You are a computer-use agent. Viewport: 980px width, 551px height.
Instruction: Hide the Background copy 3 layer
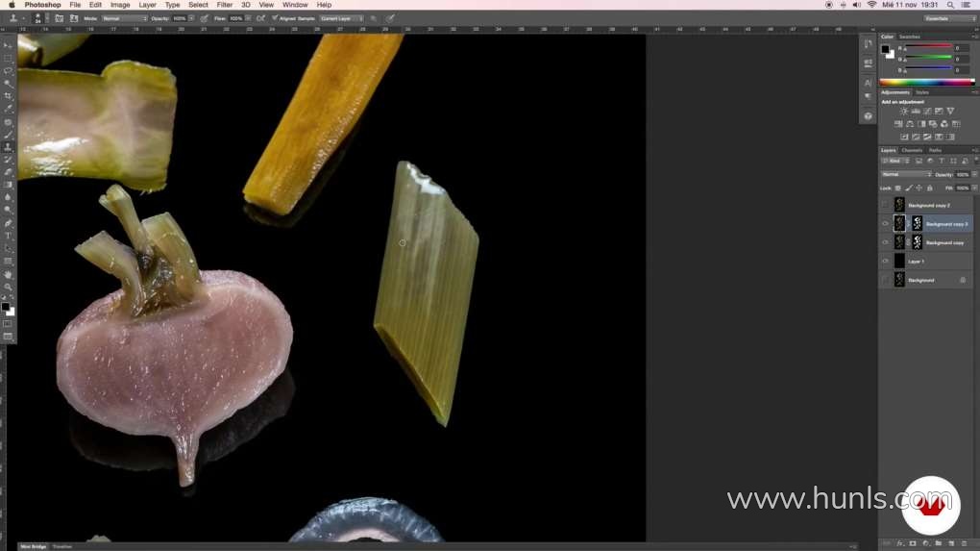click(885, 224)
